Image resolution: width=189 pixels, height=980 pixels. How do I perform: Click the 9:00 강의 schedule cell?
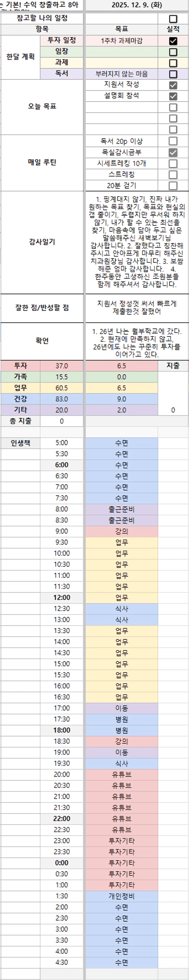click(122, 531)
